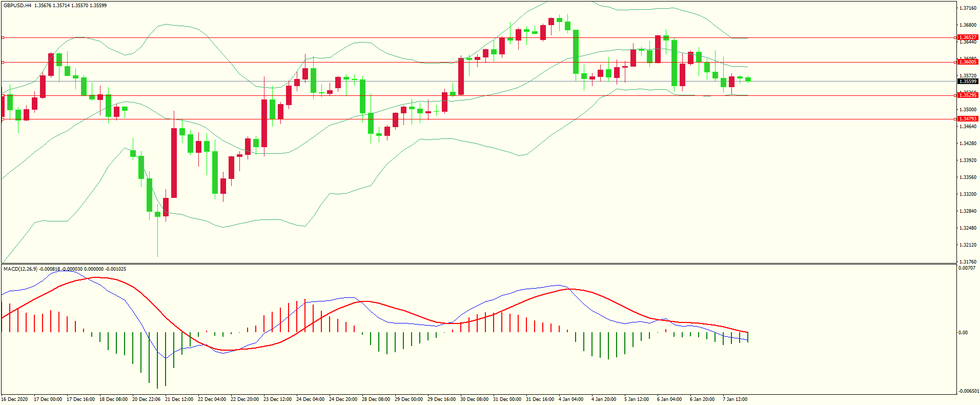Viewport: 980px width, 405px height.
Task: Click the GBPUSD,H4 chart title label
Action: tap(17, 6)
